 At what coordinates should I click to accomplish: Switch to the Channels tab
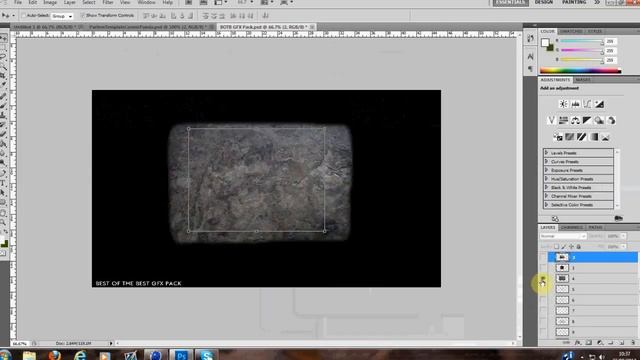pyautogui.click(x=571, y=227)
